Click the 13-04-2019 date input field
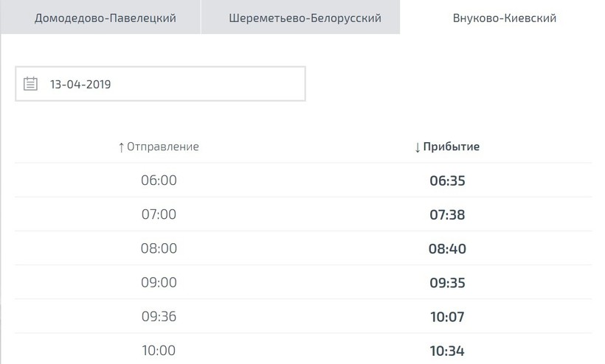This screenshot has height=364, width=605. point(170,84)
